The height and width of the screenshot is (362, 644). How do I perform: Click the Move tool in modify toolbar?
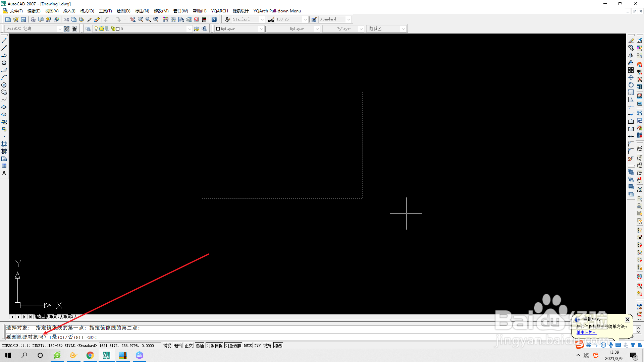[x=631, y=77]
